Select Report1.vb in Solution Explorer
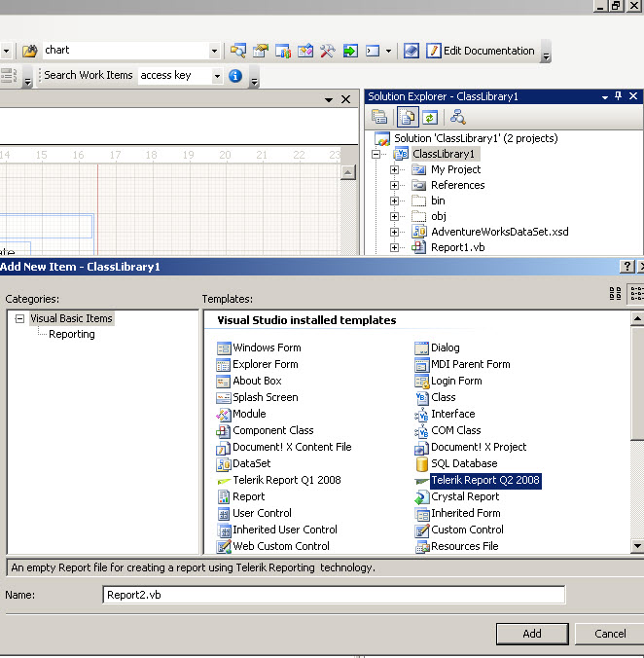The width and height of the screenshot is (644, 658). 457,247
